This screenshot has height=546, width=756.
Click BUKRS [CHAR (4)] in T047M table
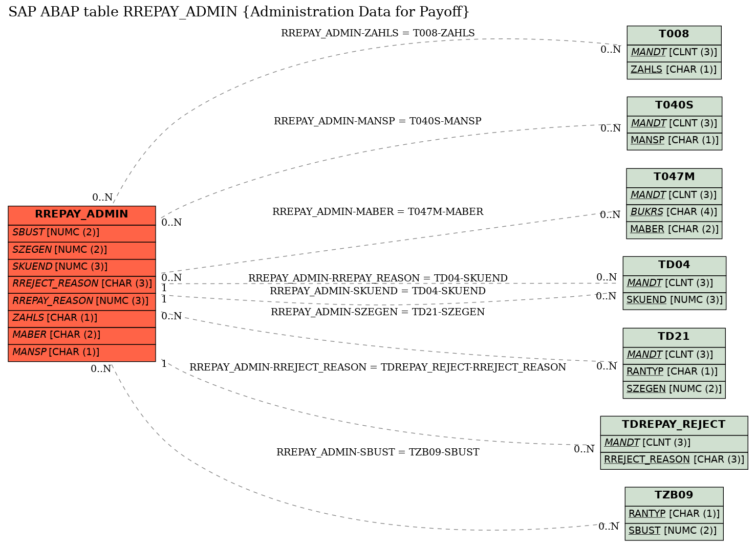tap(674, 212)
